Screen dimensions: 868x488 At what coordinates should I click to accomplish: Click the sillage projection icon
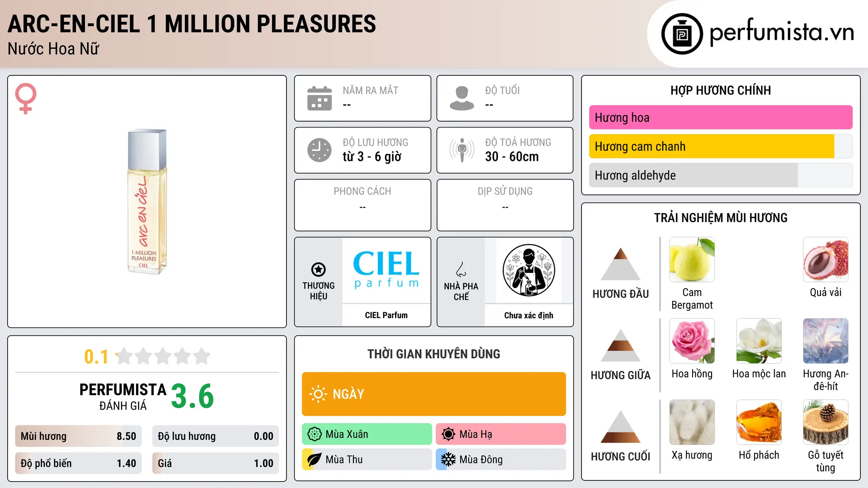tap(462, 150)
